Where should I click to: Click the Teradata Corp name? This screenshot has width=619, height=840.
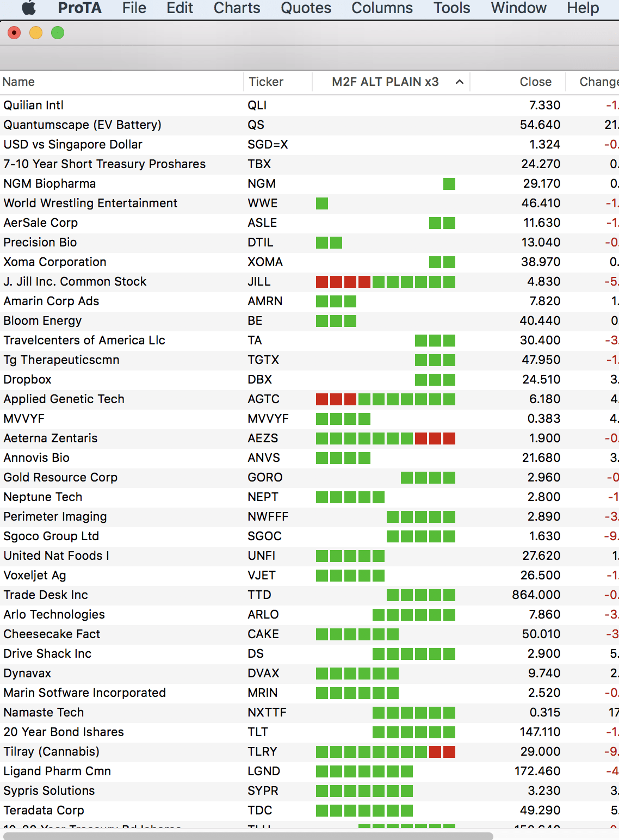[x=44, y=811]
